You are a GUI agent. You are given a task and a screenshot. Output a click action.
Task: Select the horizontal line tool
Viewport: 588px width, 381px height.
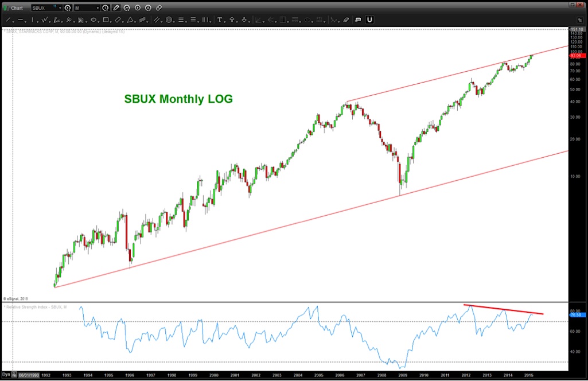tap(20, 20)
